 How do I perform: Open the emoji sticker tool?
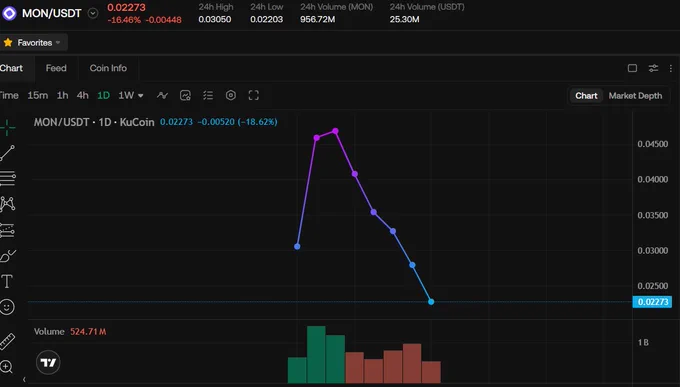pyautogui.click(x=7, y=307)
